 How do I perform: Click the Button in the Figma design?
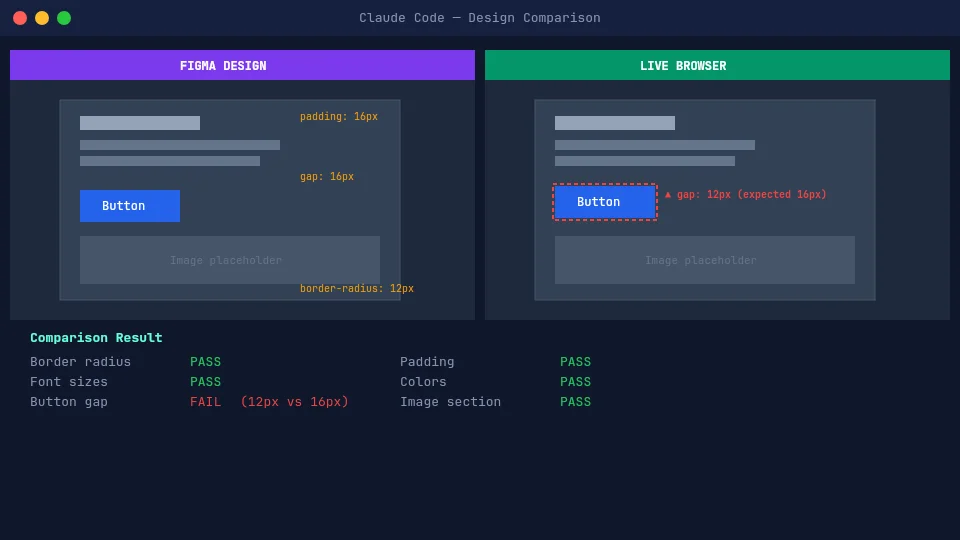130,206
